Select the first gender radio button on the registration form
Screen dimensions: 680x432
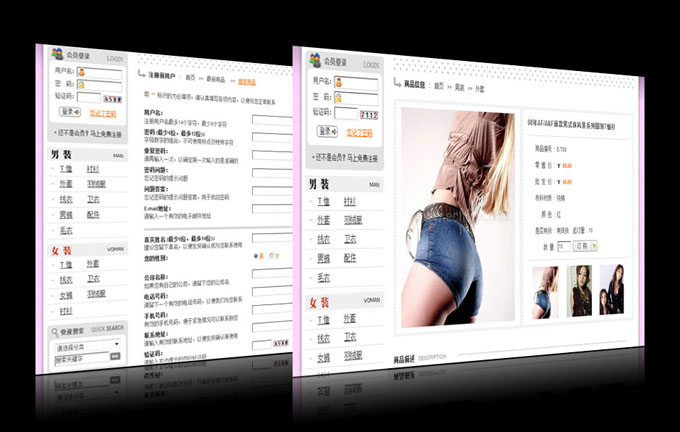tap(257, 255)
